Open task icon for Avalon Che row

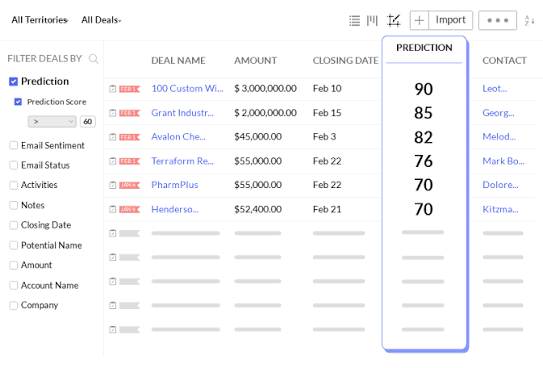(113, 137)
